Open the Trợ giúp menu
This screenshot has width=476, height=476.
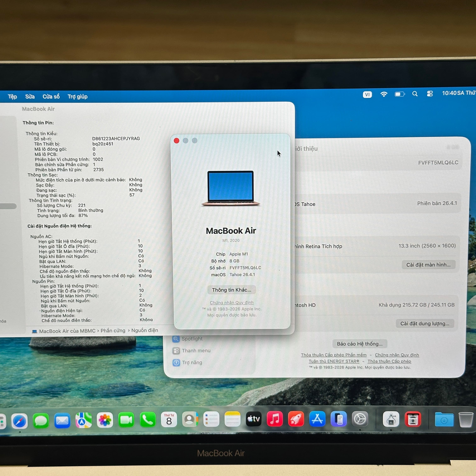(x=78, y=97)
